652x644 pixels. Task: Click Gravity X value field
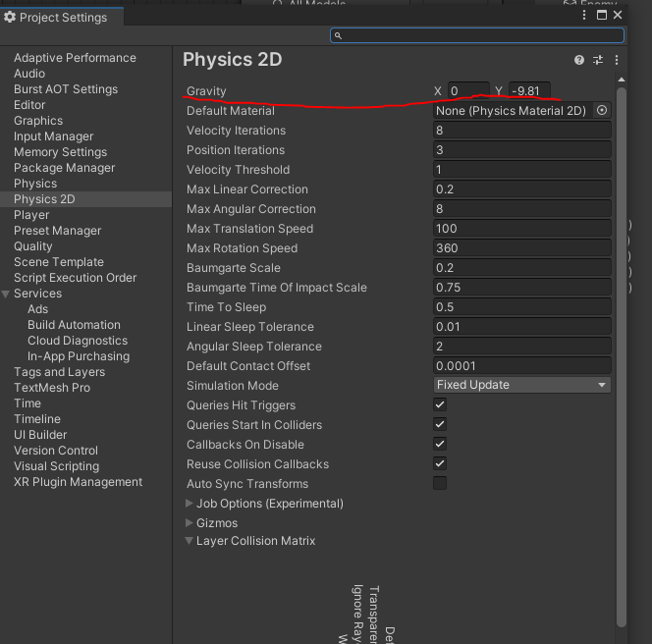(x=468, y=90)
